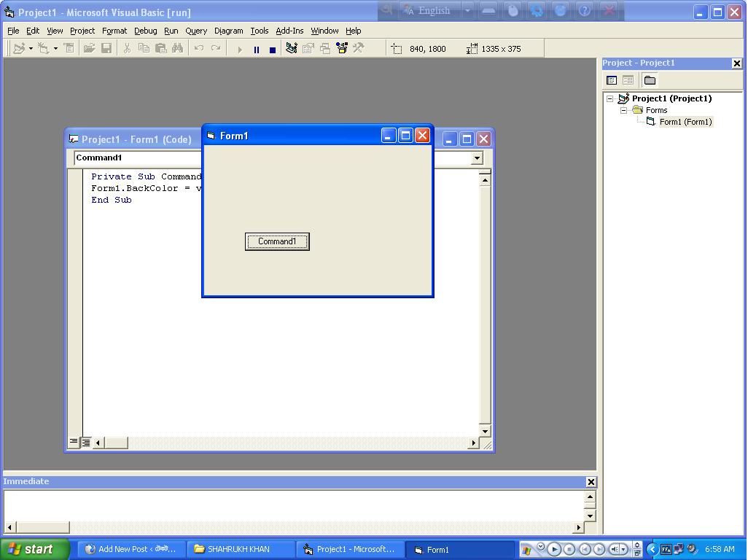This screenshot has height=560, width=748.
Task: Select Form1 (Form1) in project tree
Action: coord(685,122)
